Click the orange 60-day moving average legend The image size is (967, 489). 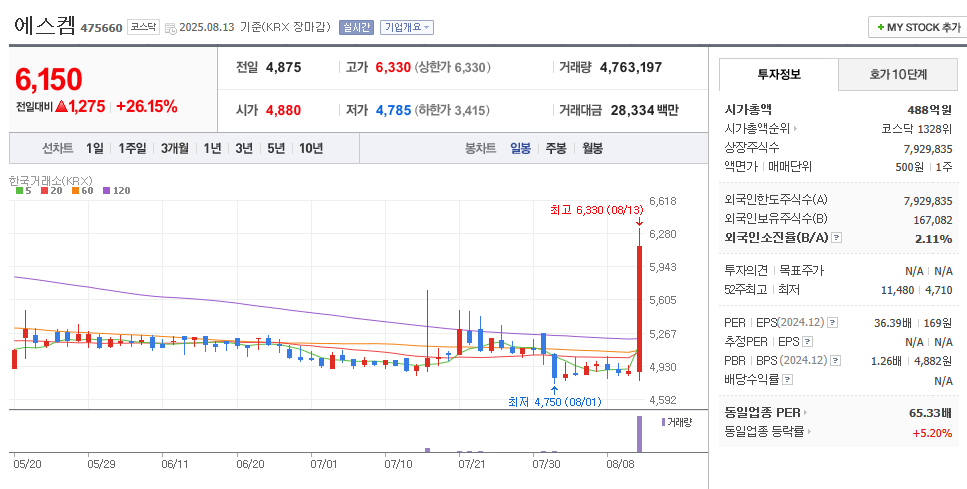tap(83, 191)
